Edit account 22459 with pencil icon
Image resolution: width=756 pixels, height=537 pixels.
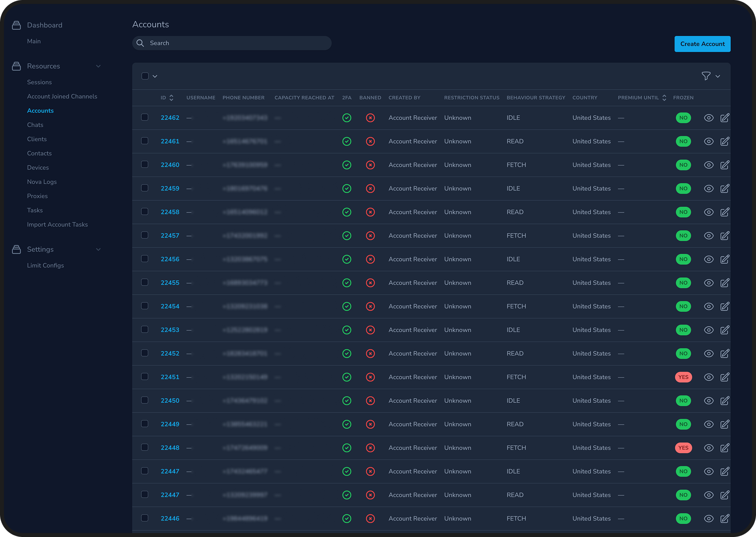coord(725,188)
